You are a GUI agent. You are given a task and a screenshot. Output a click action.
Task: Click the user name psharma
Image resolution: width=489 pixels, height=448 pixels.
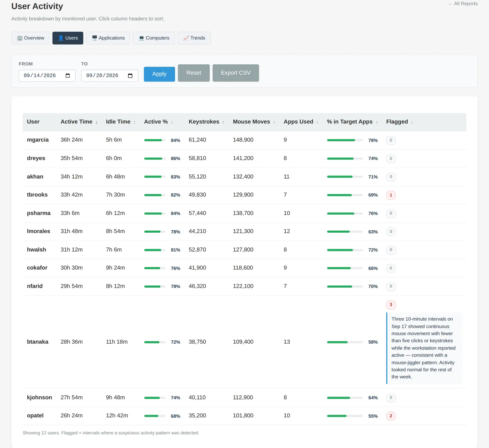39,213
